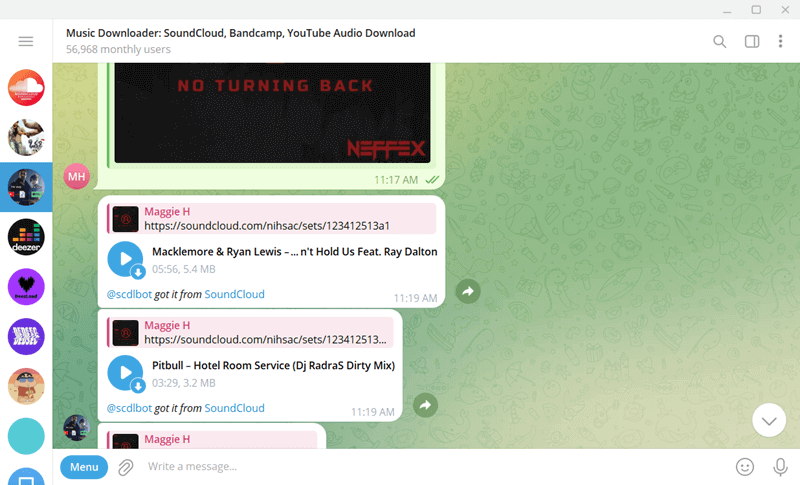Toggle the right side info panel
This screenshot has height=485, width=800.
[752, 41]
